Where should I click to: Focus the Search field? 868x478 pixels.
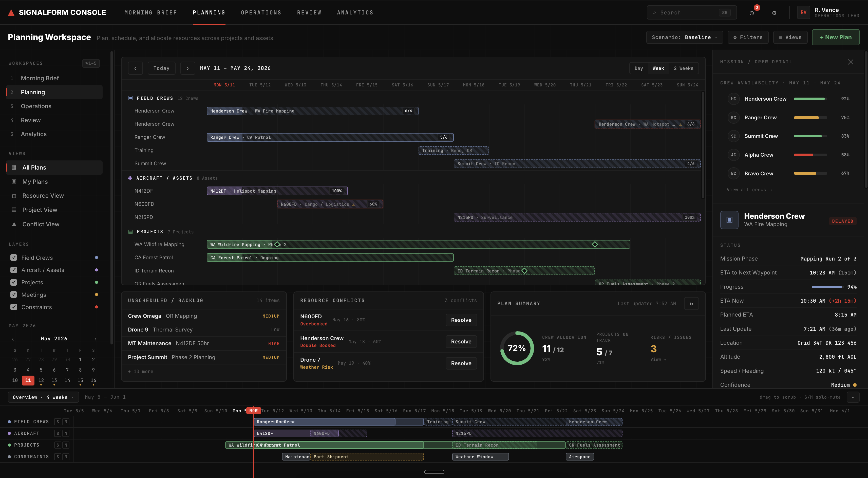tap(691, 12)
